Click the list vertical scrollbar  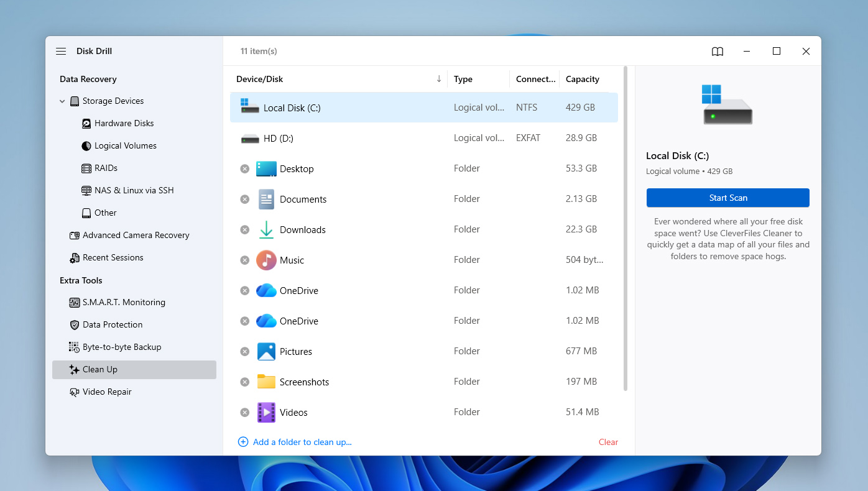coord(626,229)
